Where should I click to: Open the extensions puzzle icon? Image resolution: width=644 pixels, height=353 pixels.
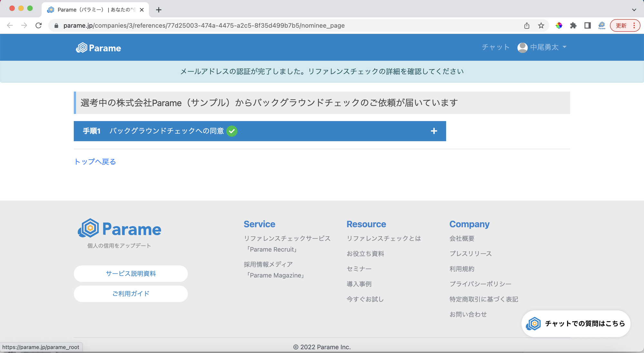coord(573,25)
